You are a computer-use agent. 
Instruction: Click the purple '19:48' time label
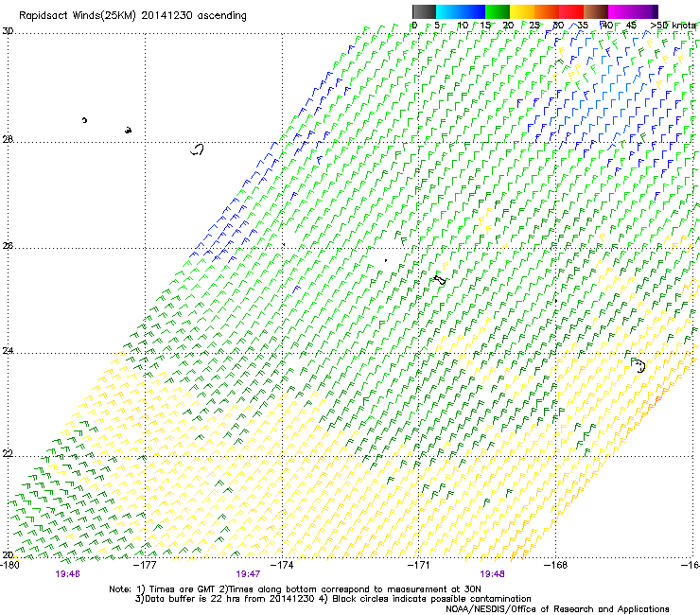(492, 574)
